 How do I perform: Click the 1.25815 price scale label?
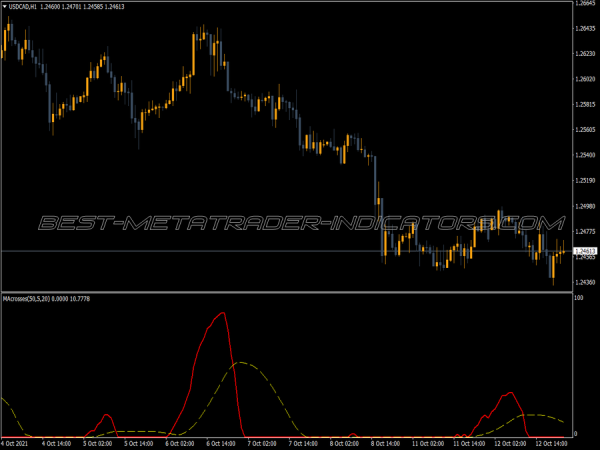[585, 104]
